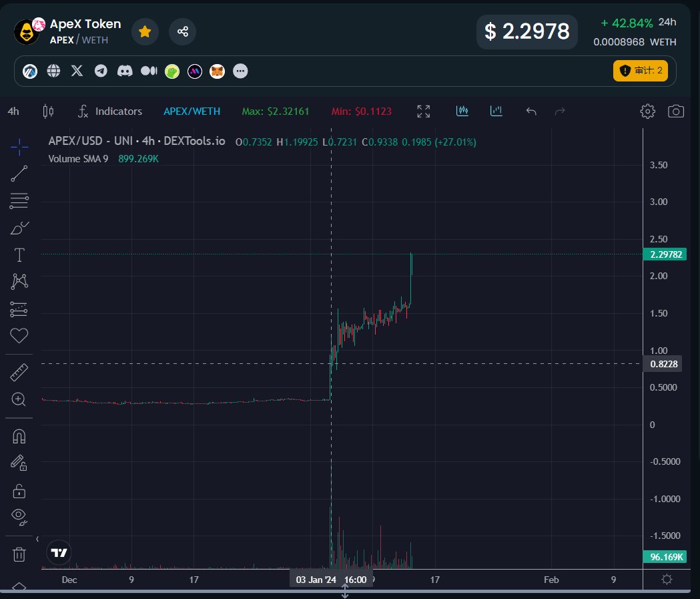
Task: Open the Indicators menu
Action: [x=110, y=112]
